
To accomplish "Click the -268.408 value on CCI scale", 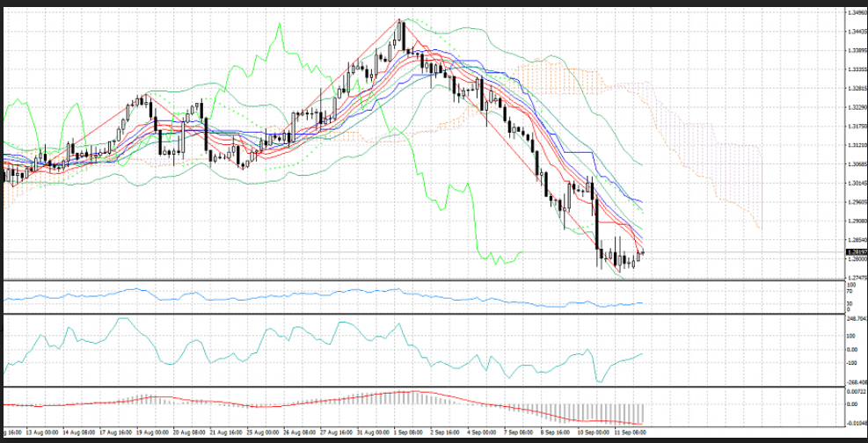I will (856, 381).
